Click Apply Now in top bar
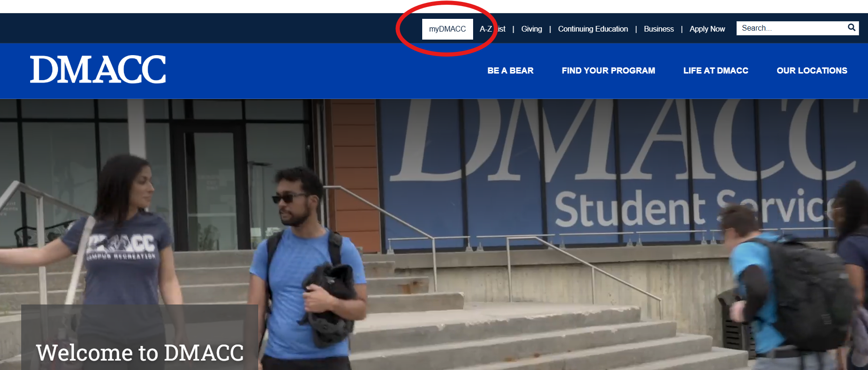Viewport: 868px width, 370px height. pyautogui.click(x=707, y=29)
